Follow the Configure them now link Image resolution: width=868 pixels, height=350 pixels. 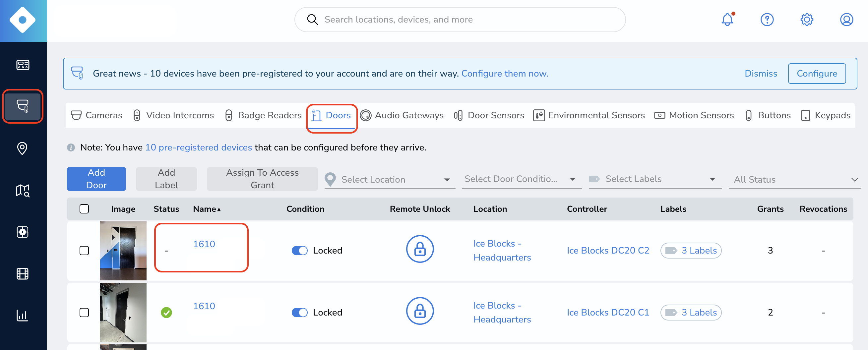pos(504,74)
